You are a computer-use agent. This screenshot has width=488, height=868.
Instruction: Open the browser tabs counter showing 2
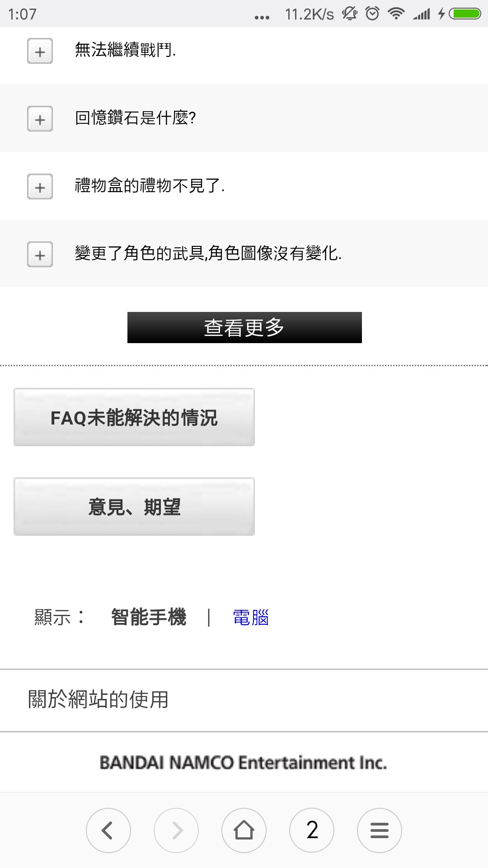(312, 830)
